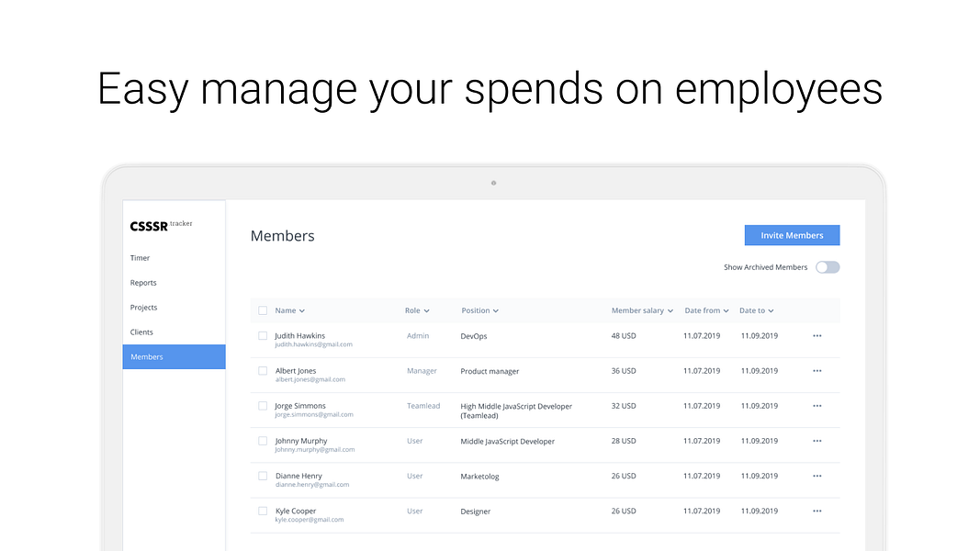
Task: Check the box for Johnny Murphy
Action: tap(263, 441)
